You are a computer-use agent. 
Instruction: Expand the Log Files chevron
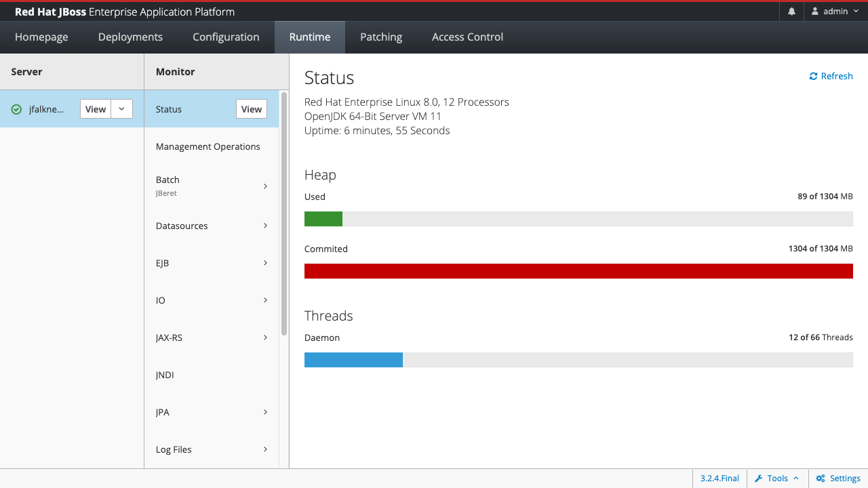pos(265,449)
